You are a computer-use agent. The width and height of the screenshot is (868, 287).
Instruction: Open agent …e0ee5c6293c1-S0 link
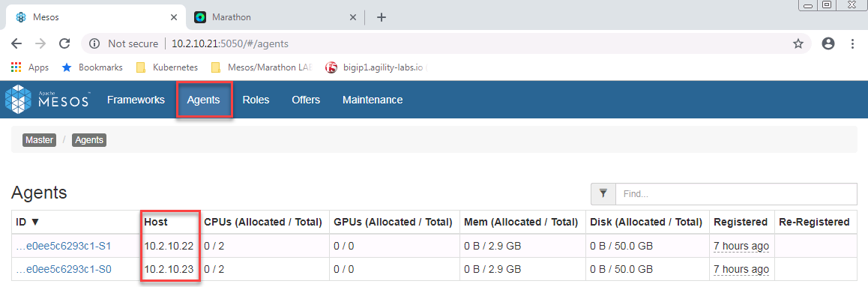click(x=63, y=269)
